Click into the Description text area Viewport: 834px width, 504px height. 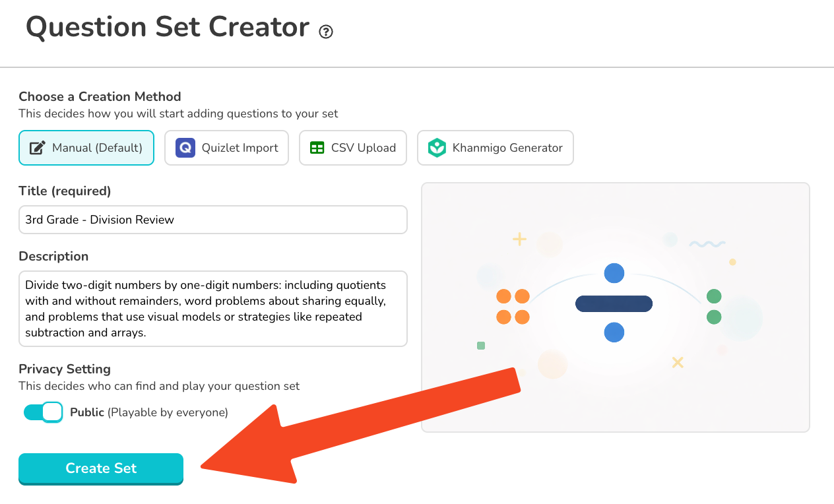pos(213,309)
